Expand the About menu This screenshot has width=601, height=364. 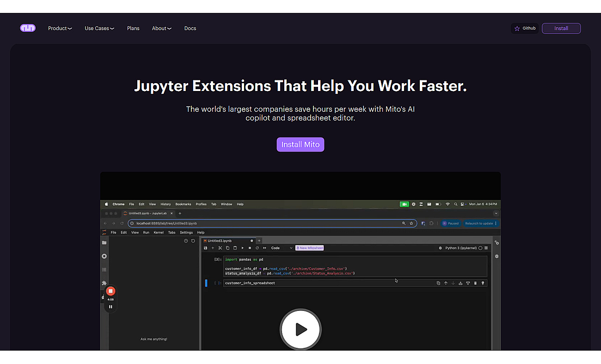point(162,28)
